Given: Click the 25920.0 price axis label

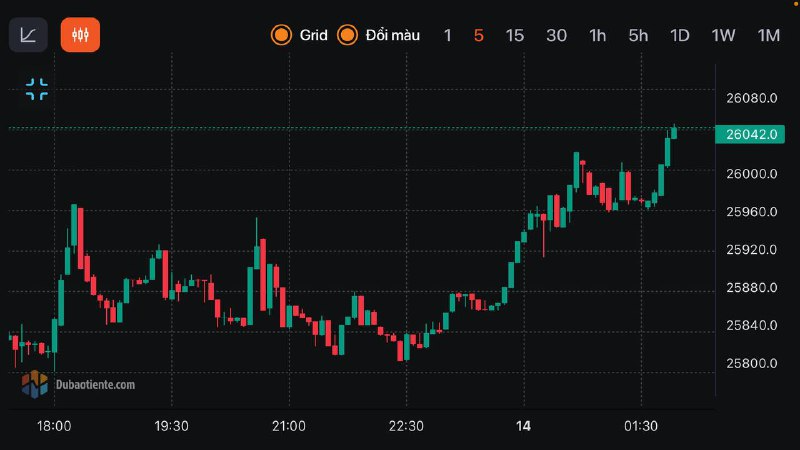Looking at the screenshot, I should (x=752, y=249).
